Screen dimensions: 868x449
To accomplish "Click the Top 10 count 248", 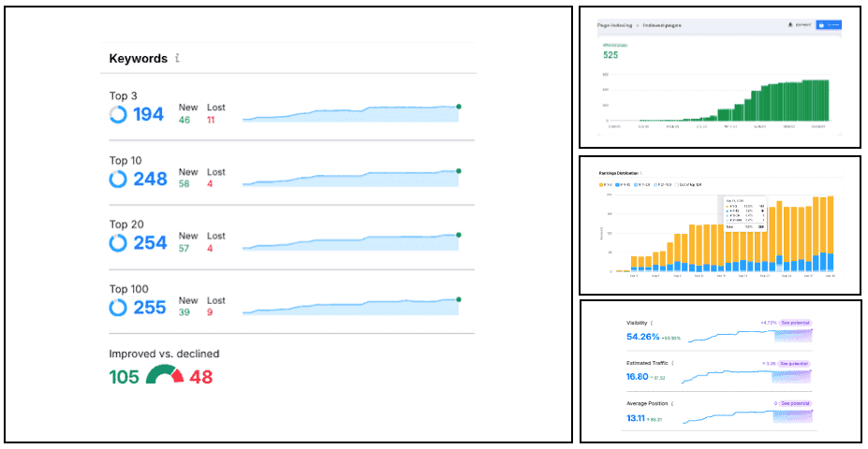I will (150, 180).
